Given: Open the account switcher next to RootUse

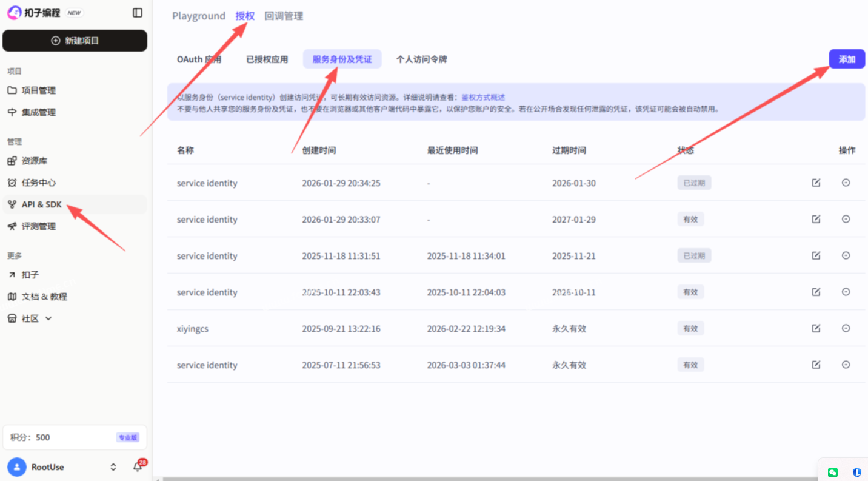Looking at the screenshot, I should click(113, 467).
